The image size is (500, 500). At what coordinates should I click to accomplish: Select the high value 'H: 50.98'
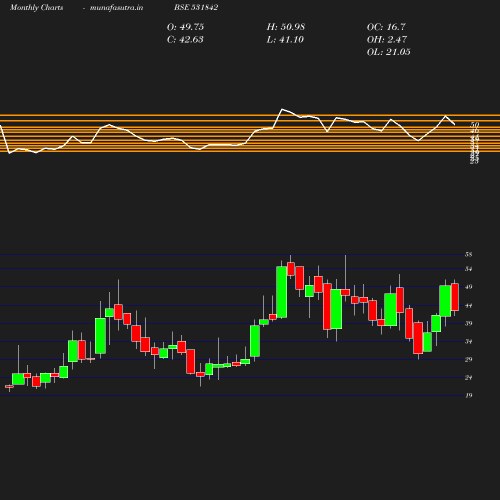point(286,27)
